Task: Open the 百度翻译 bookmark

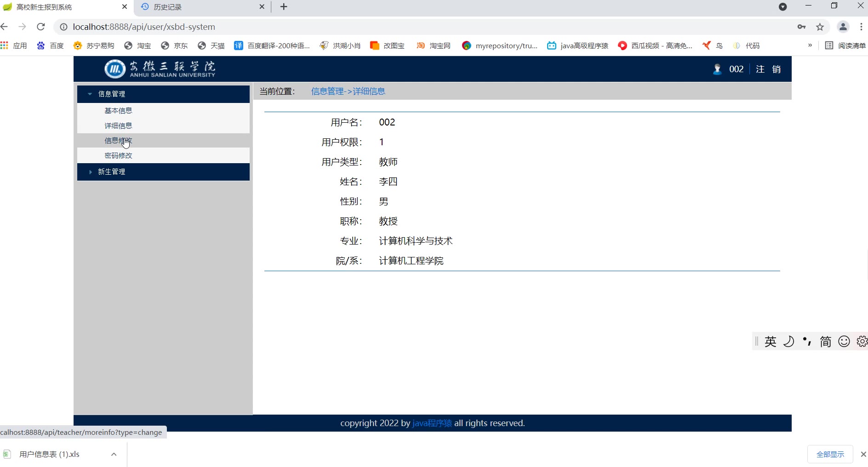Action: click(x=272, y=46)
